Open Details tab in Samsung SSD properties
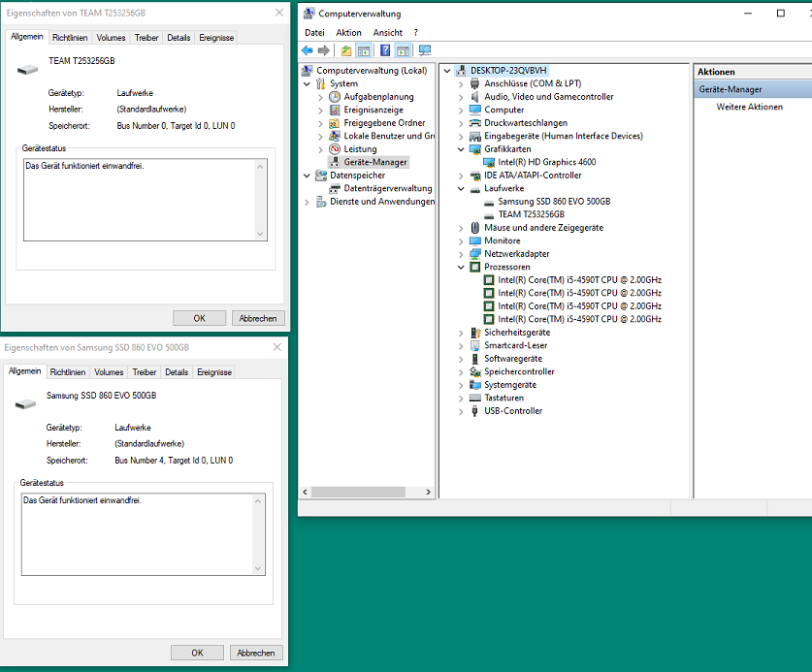 click(177, 372)
